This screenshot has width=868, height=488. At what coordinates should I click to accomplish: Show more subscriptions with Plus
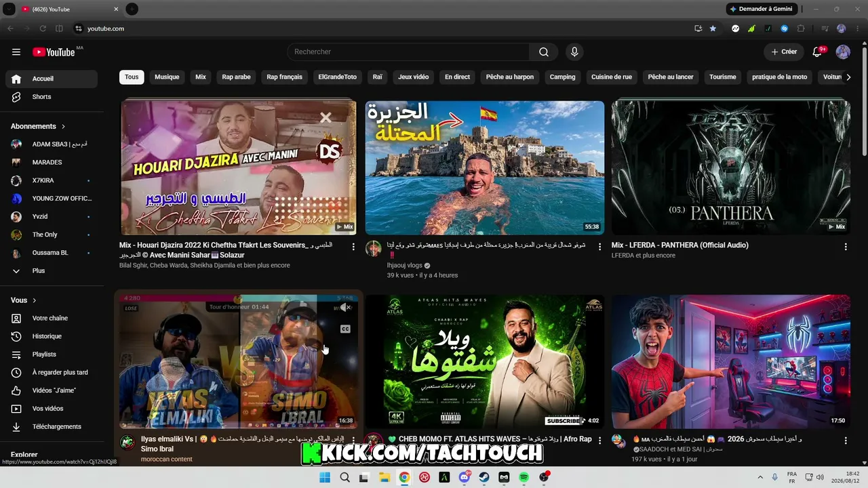[52, 271]
